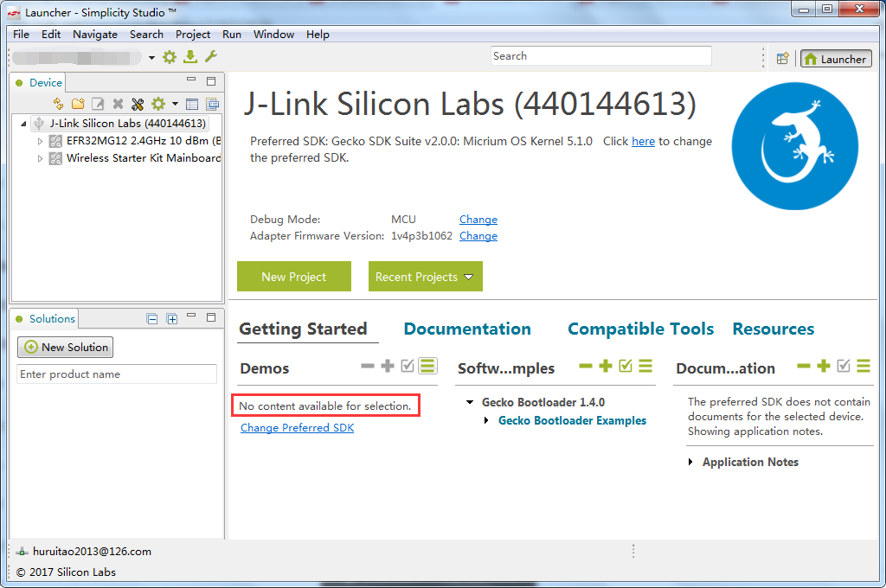Maximize the Device panel
This screenshot has width=886, height=588.
[211, 81]
